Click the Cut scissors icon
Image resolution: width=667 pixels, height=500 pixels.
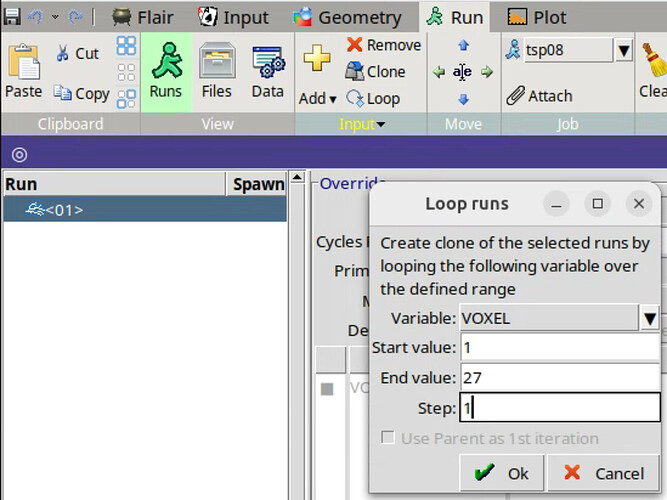pos(63,53)
